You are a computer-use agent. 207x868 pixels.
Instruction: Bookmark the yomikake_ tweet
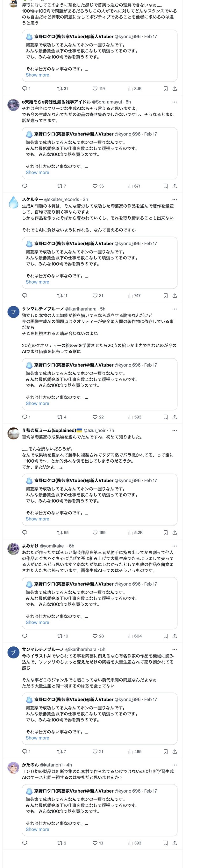click(166, 636)
